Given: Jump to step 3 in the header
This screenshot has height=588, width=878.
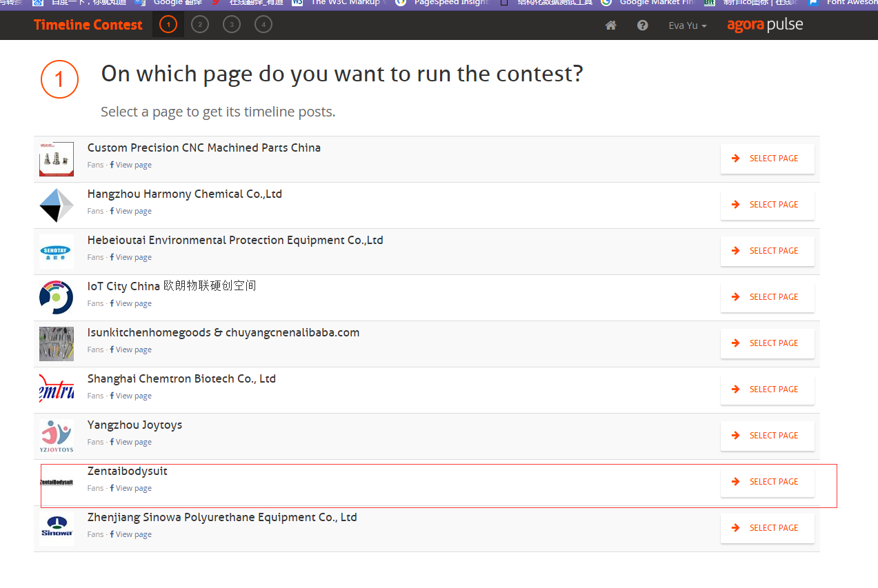Looking at the screenshot, I should pos(232,25).
